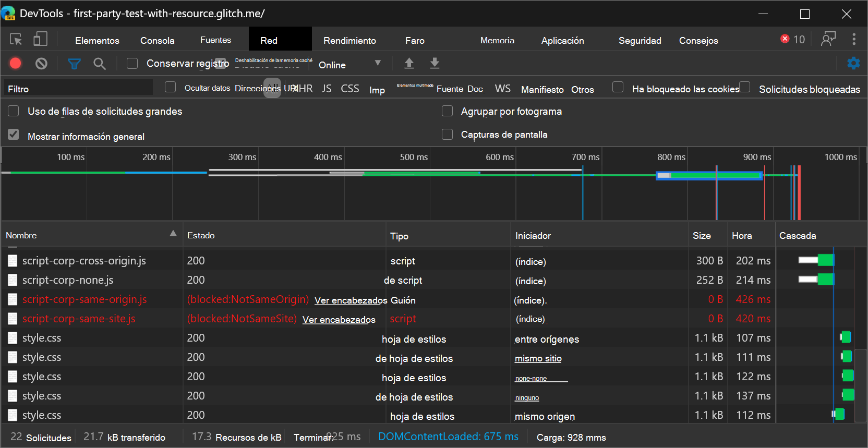
Task: Switch to the Memoria tab
Action: point(497,40)
